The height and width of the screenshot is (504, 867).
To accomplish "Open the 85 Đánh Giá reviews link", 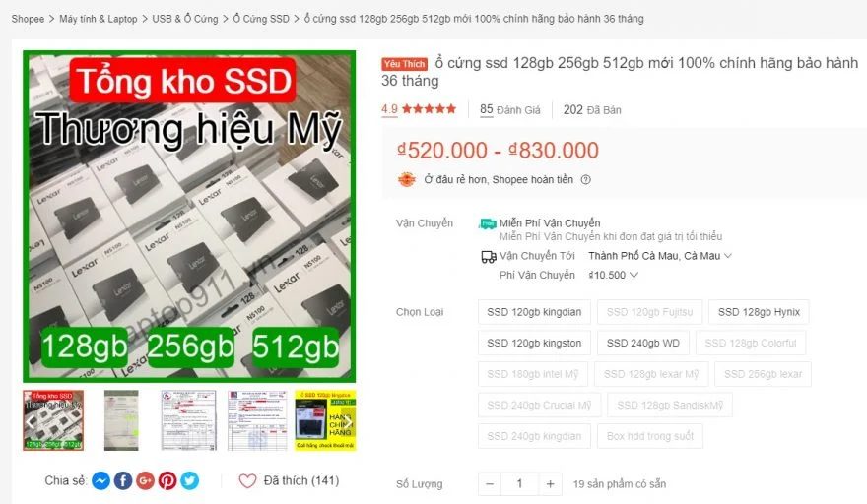I will tap(509, 109).
